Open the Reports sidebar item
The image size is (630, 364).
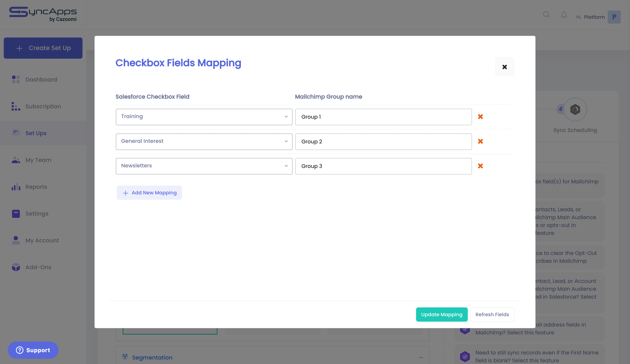click(x=43, y=187)
